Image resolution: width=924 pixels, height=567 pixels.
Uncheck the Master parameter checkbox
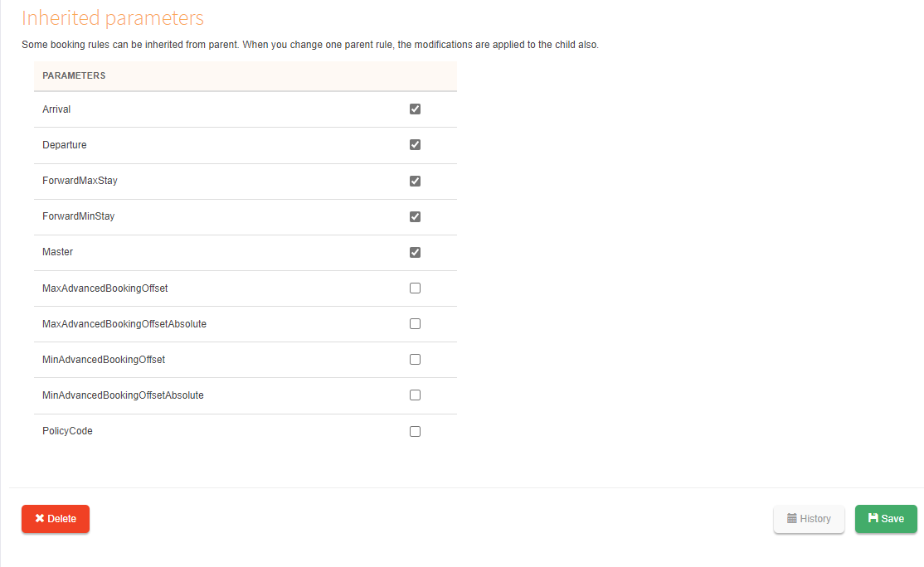(x=415, y=252)
